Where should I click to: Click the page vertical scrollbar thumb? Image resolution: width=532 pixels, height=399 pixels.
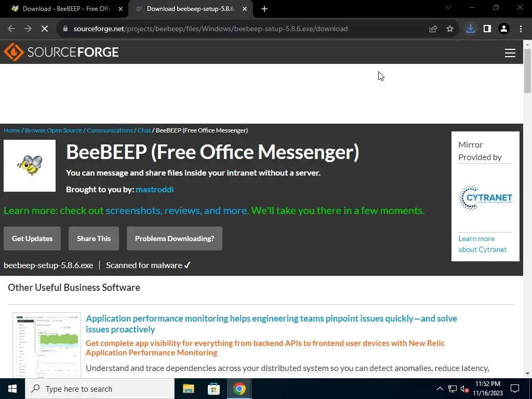pos(528,70)
